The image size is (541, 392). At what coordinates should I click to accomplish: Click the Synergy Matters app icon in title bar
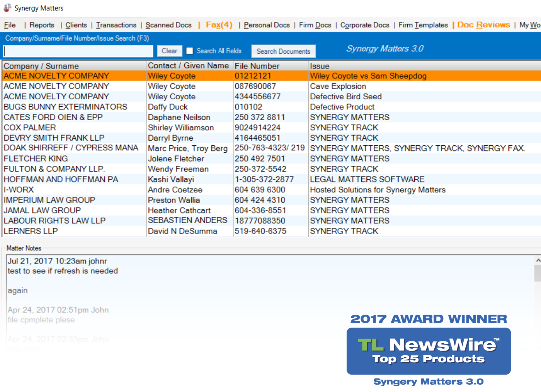pyautogui.click(x=7, y=8)
